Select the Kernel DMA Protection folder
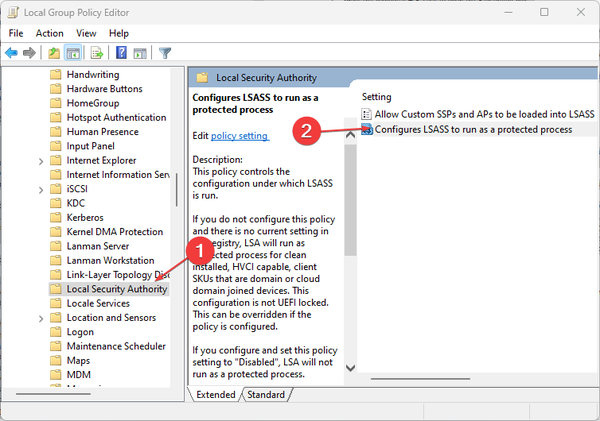Viewport: 600px width, 421px height. pyautogui.click(x=114, y=232)
